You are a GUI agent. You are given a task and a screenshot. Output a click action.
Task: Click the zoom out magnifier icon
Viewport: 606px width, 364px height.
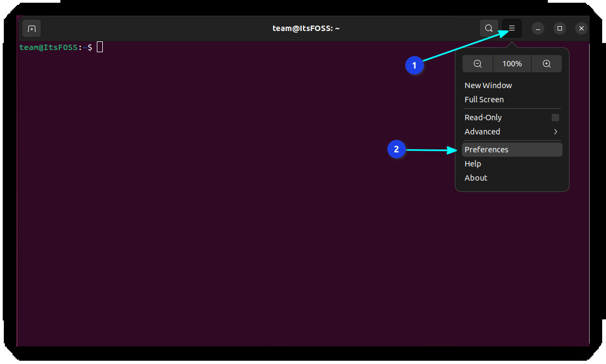pos(477,64)
